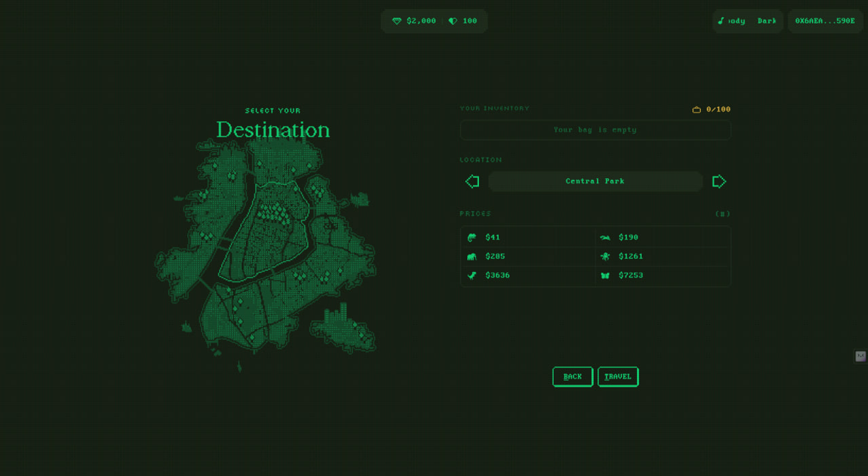This screenshot has width=868, height=476.
Task: Click the small gray widget at right edge
Action: pyautogui.click(x=860, y=356)
